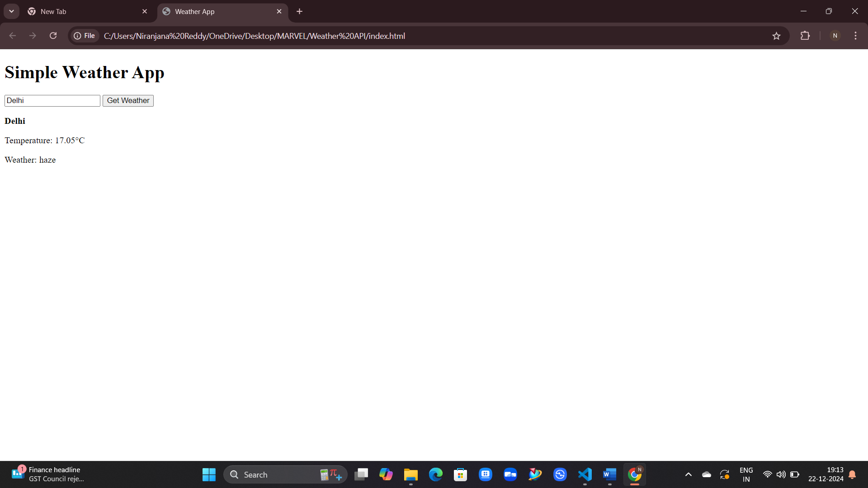This screenshot has height=488, width=868.
Task: Click the Get Weather button
Action: (128, 101)
